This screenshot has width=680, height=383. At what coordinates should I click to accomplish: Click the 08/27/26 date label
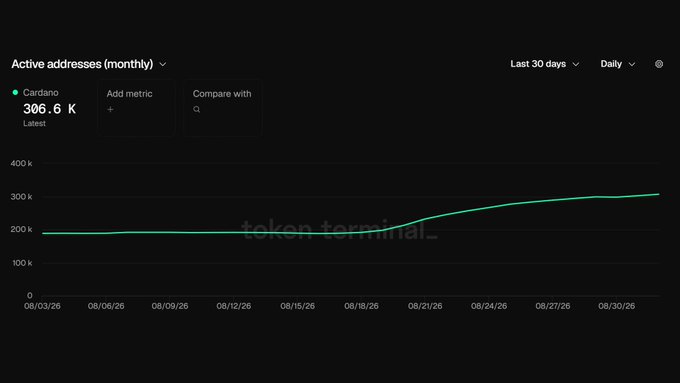552,306
